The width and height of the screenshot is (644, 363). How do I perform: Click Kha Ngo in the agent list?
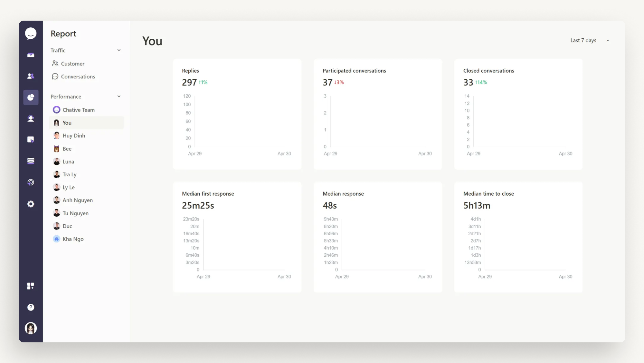73,239
